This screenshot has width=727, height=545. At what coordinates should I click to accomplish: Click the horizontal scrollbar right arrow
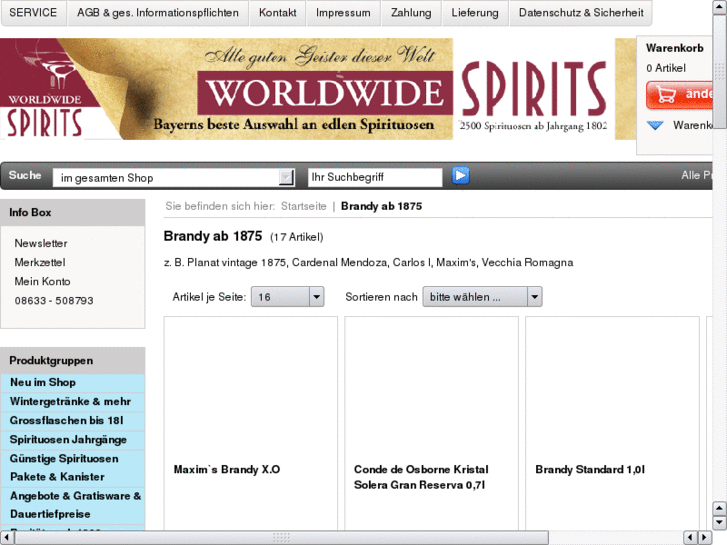pos(705,538)
